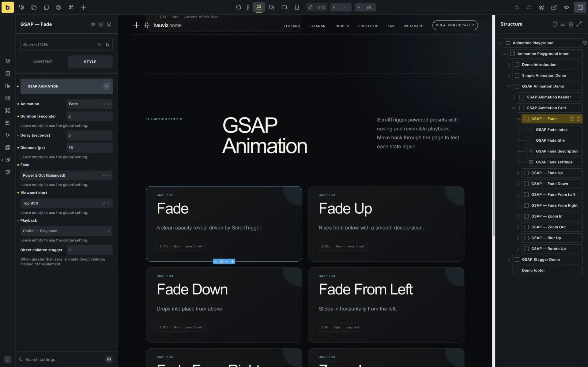Toggle visibility eye for the GSAP — Fade element
This screenshot has width=588, height=367.
93,24
